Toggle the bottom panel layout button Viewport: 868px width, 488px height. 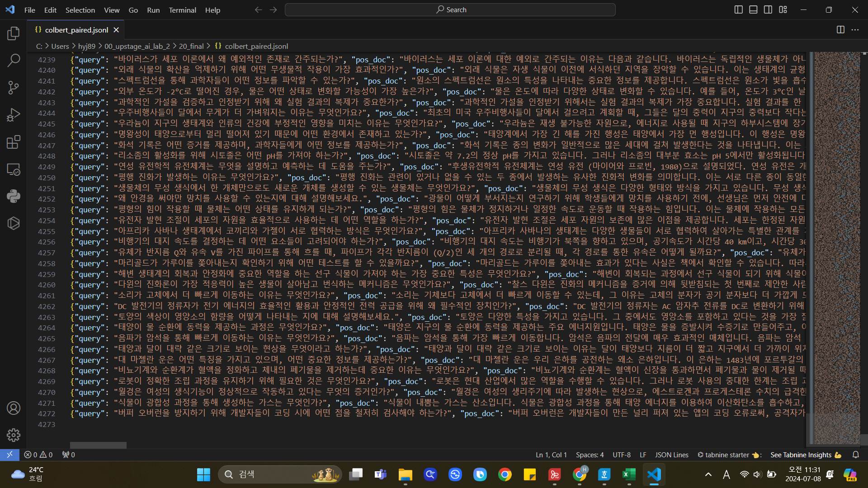coord(753,9)
